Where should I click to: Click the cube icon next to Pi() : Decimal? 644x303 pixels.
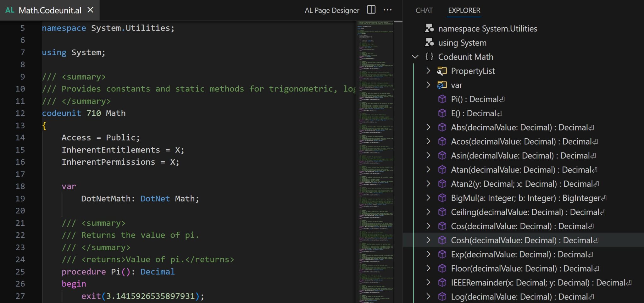point(442,99)
